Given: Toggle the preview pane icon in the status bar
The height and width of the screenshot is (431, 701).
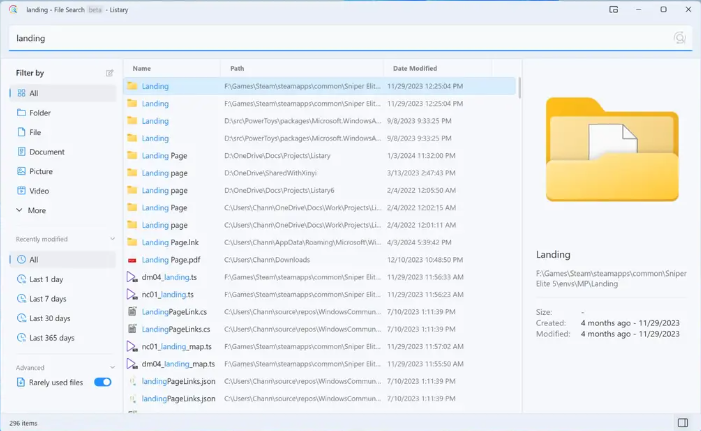Looking at the screenshot, I should click(683, 423).
